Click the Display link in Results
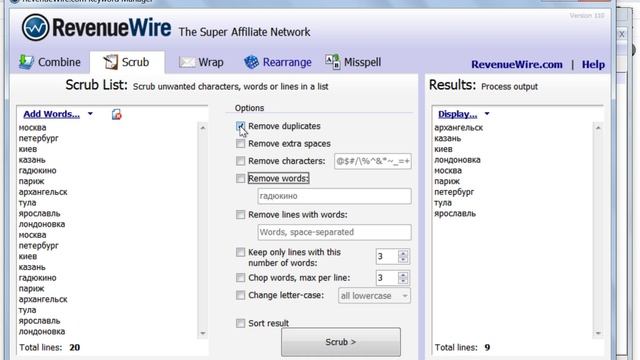This screenshot has width=640, height=360. [x=457, y=114]
